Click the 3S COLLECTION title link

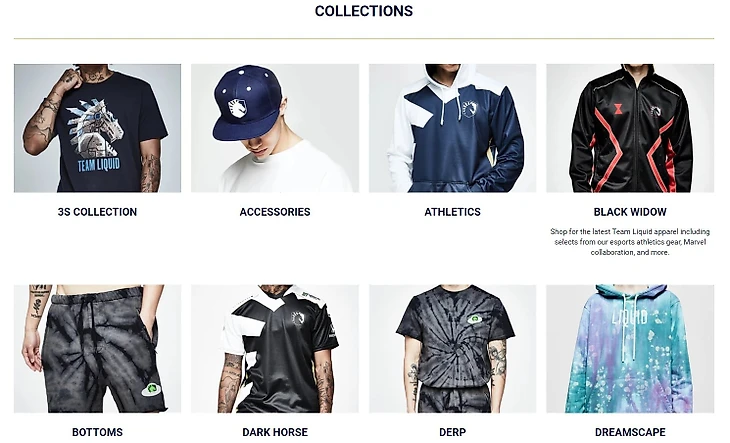[x=97, y=212]
